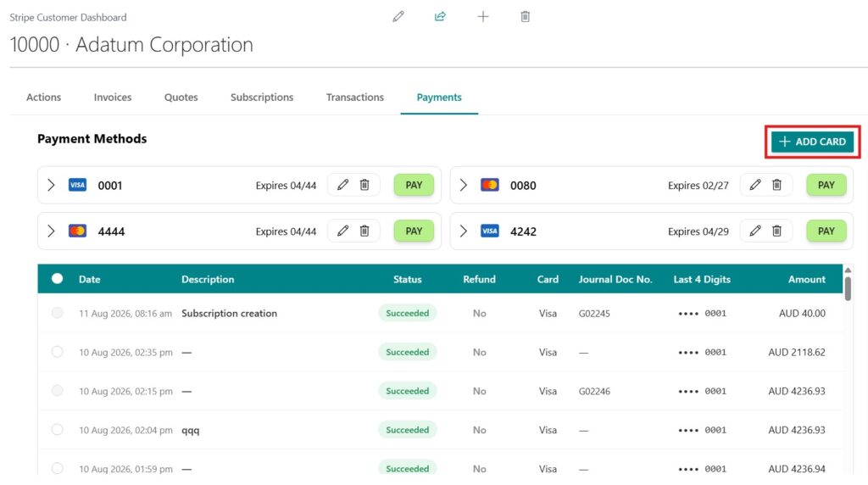Select the 10 Aug 02:15 pm row radio
868x485 pixels.
click(x=57, y=390)
